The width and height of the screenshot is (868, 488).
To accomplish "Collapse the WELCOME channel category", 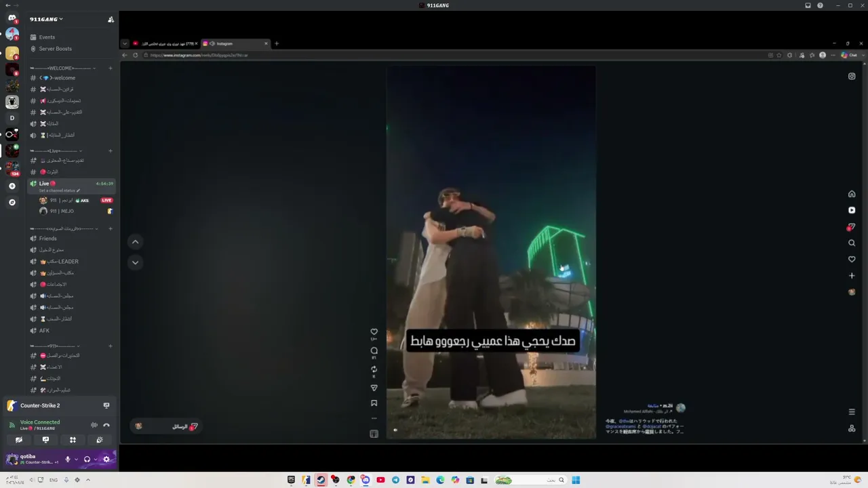I will coord(61,68).
